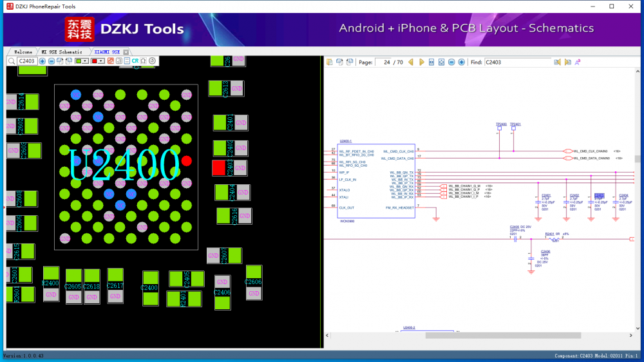Click the schematic horizontal scrollbar thumb
The image size is (644, 362).
coord(503,336)
